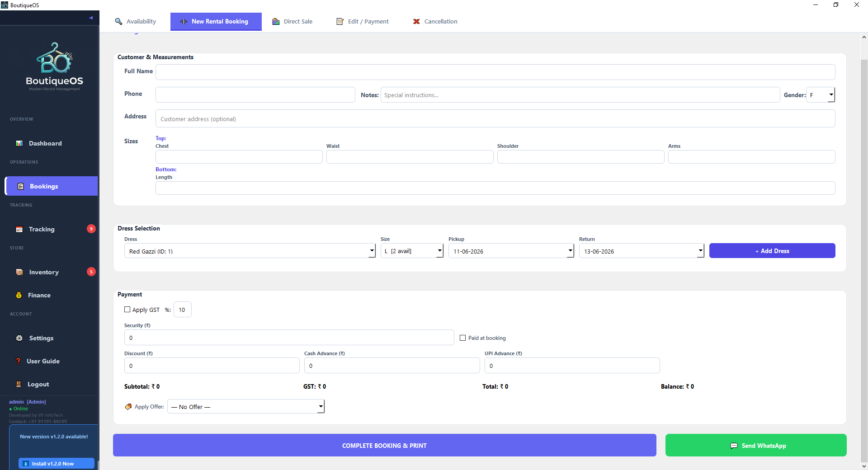Screen dimensions: 868x470
Task: Open the Dashboard icon in the sidebar
Action: coord(19,143)
